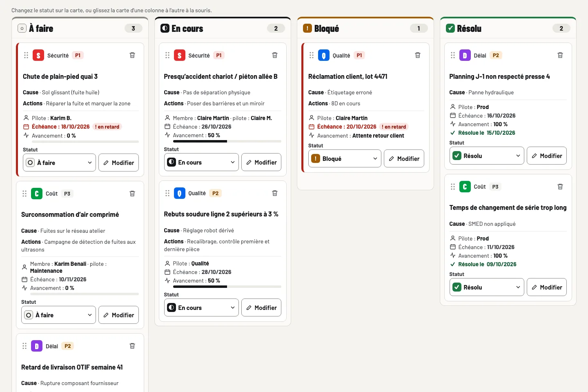Click the 'Résolu' column header
Image resolution: width=588 pixels, height=392 pixels.
[x=508, y=28]
